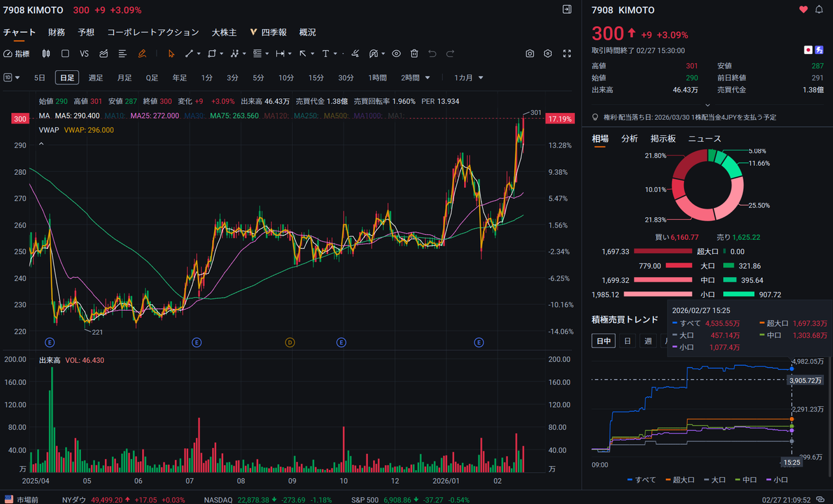Screen dimensions: 833x504
Task: Click the VS compare icon
Action: (x=84, y=53)
